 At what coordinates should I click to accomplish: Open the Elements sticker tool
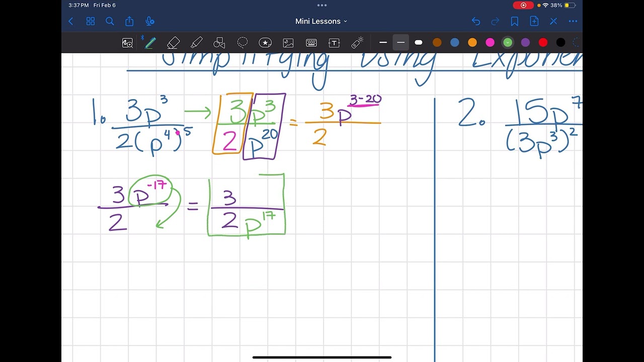tap(265, 43)
